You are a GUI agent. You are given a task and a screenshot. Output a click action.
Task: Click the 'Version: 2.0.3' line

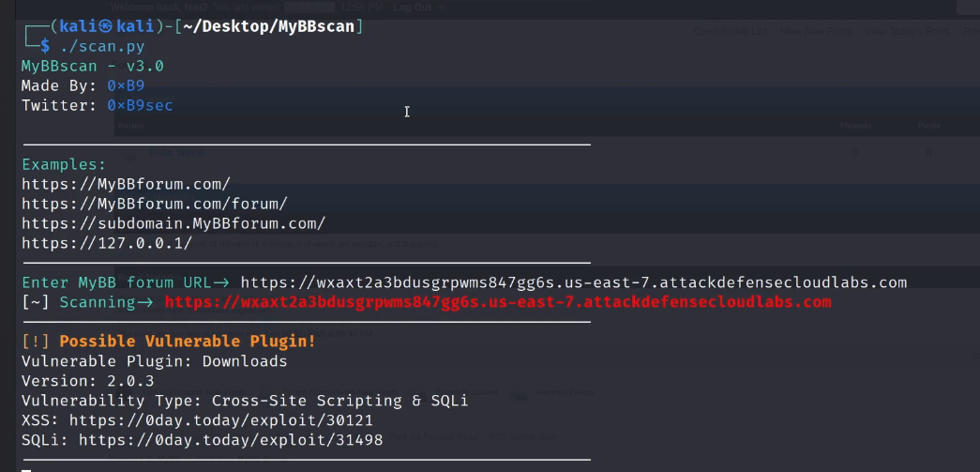87,381
